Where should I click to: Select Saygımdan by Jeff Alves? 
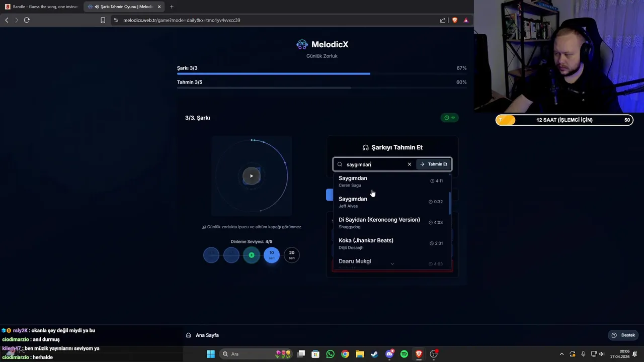tap(391, 202)
